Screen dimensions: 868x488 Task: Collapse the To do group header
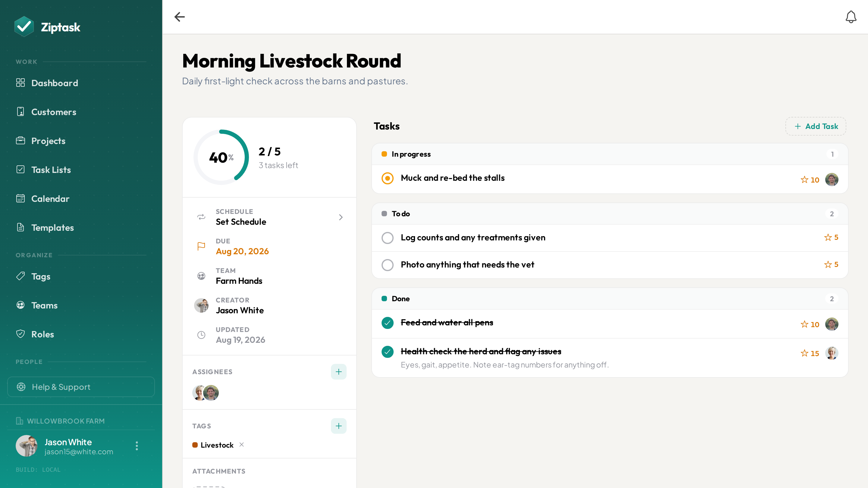pyautogui.click(x=610, y=214)
